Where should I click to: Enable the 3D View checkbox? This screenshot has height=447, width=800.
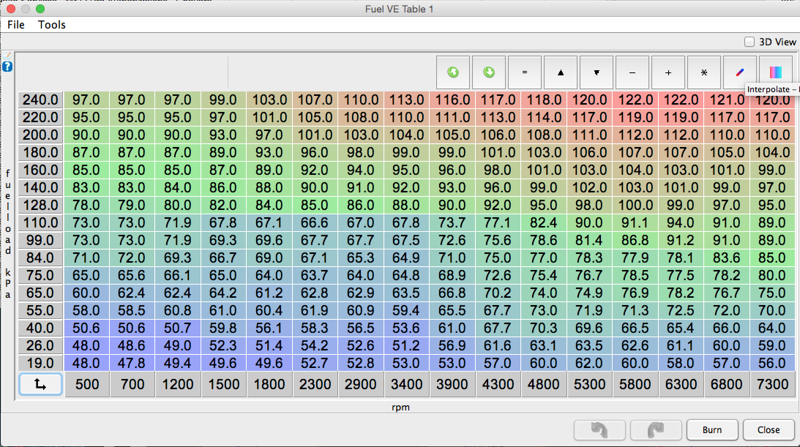[x=750, y=42]
